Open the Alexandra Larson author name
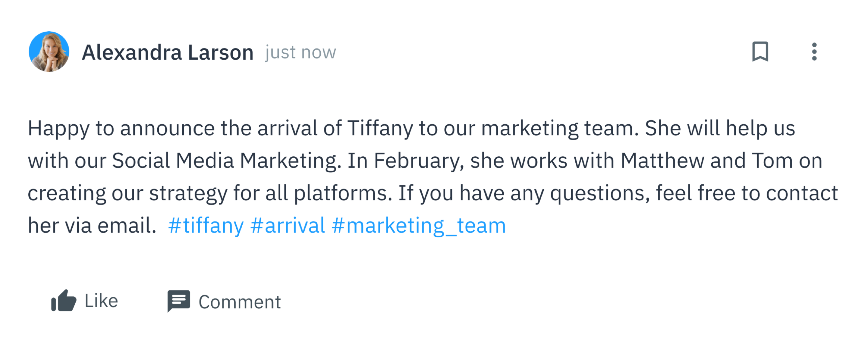868x356 pixels. pyautogui.click(x=168, y=52)
